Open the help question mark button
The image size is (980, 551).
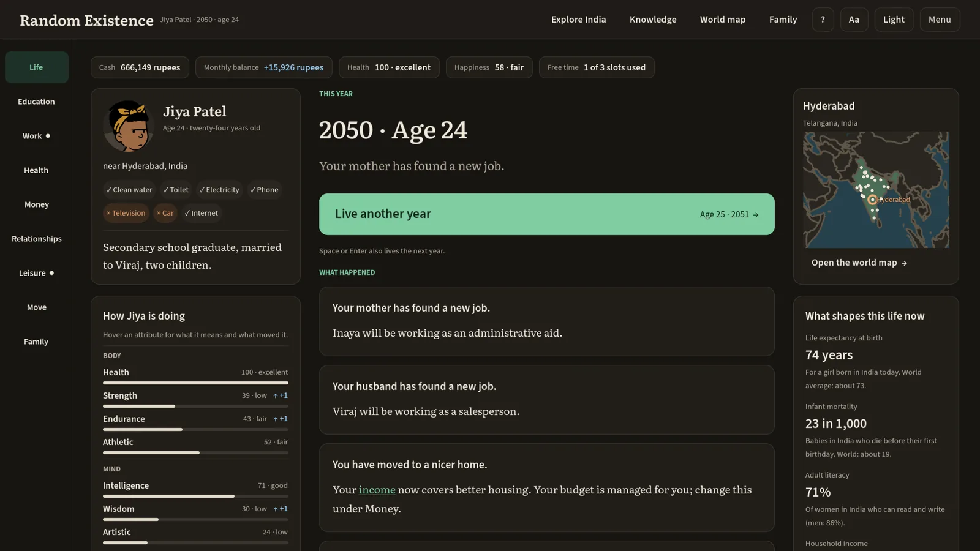[823, 20]
